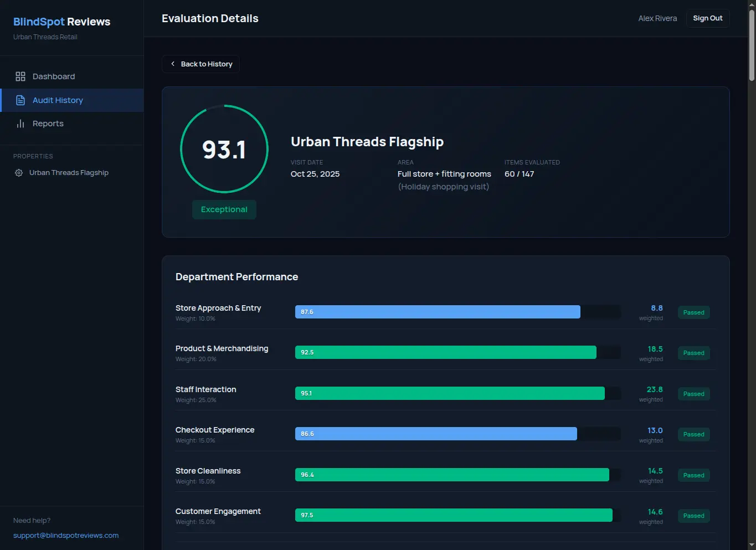The width and height of the screenshot is (756, 550).
Task: Select Audit History in the sidebar
Action: pos(58,100)
